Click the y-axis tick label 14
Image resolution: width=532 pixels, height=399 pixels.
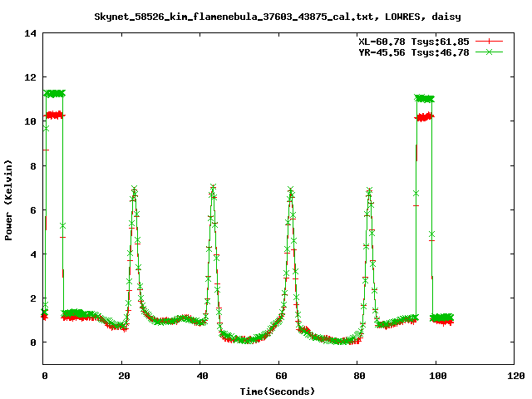(31, 33)
